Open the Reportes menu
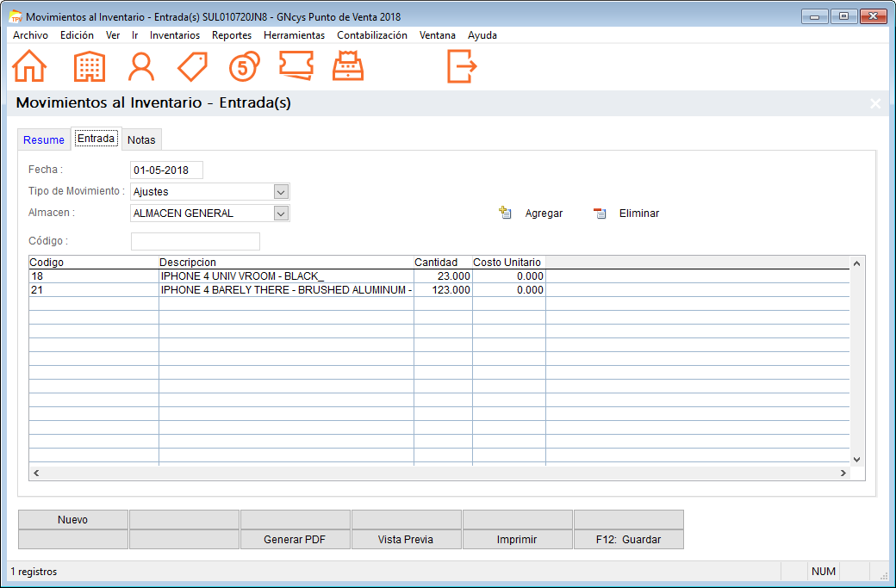 [x=232, y=35]
